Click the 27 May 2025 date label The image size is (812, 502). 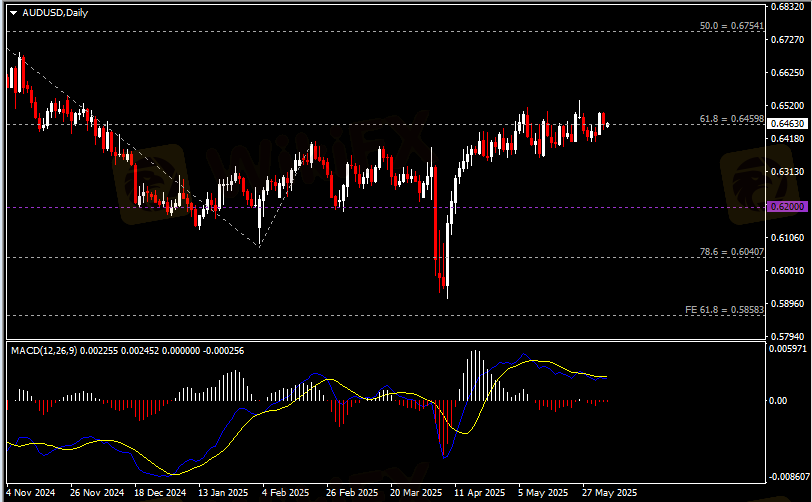pyautogui.click(x=609, y=493)
